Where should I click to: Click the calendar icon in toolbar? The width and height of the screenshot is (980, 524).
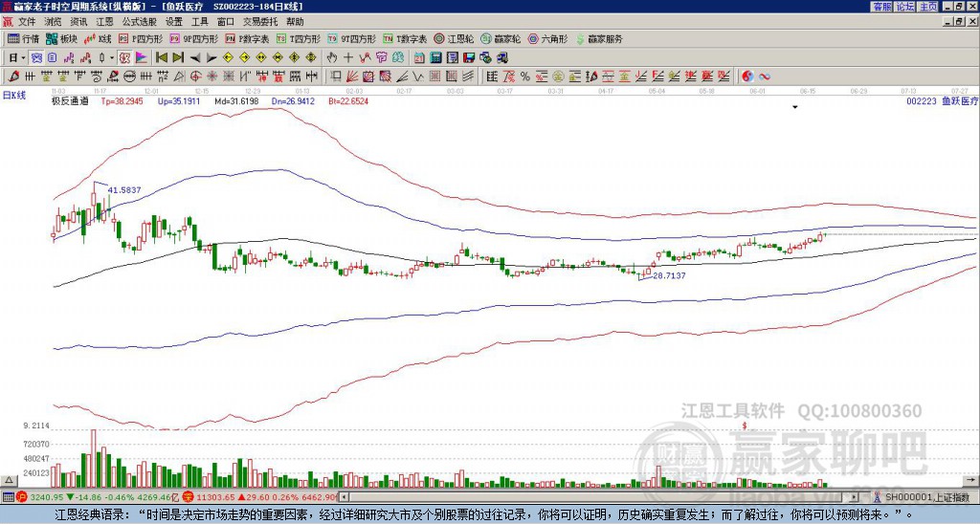(420, 58)
